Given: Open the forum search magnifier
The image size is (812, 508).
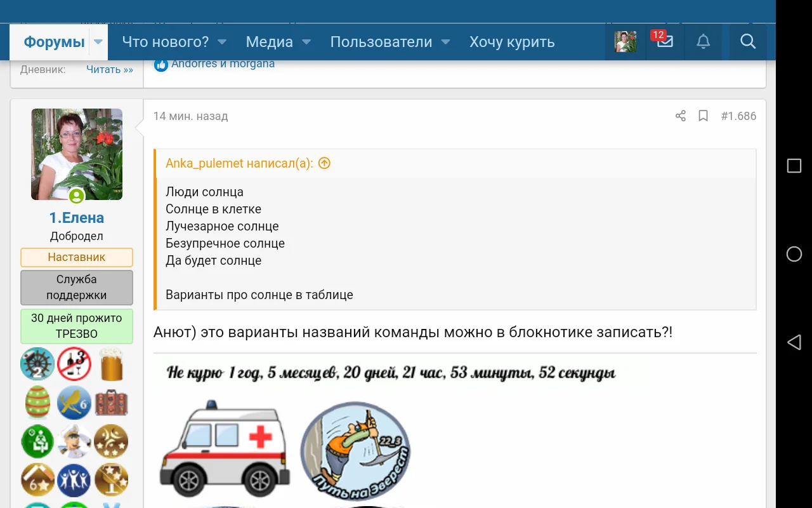Looking at the screenshot, I should 748,42.
